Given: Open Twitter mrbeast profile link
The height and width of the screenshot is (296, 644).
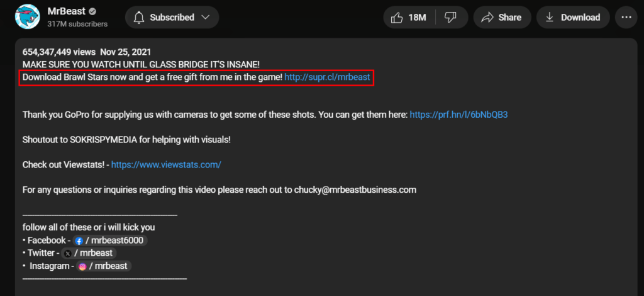Looking at the screenshot, I should (89, 253).
